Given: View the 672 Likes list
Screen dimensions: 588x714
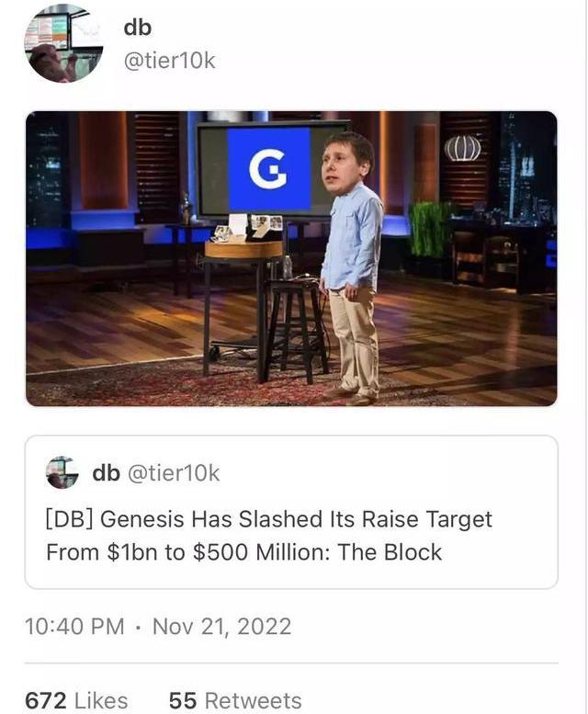Looking at the screenshot, I should click(x=76, y=700).
